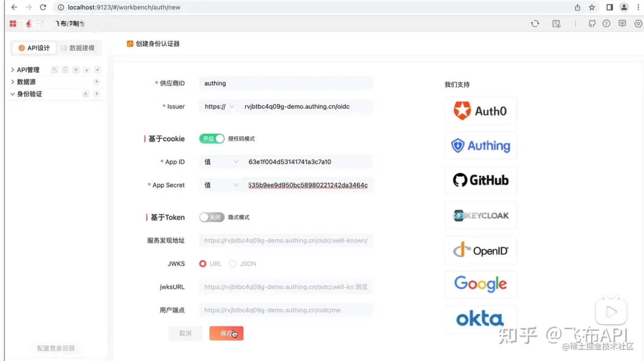This screenshot has height=361, width=644.
Task: Select the GitHub provider card
Action: click(481, 180)
